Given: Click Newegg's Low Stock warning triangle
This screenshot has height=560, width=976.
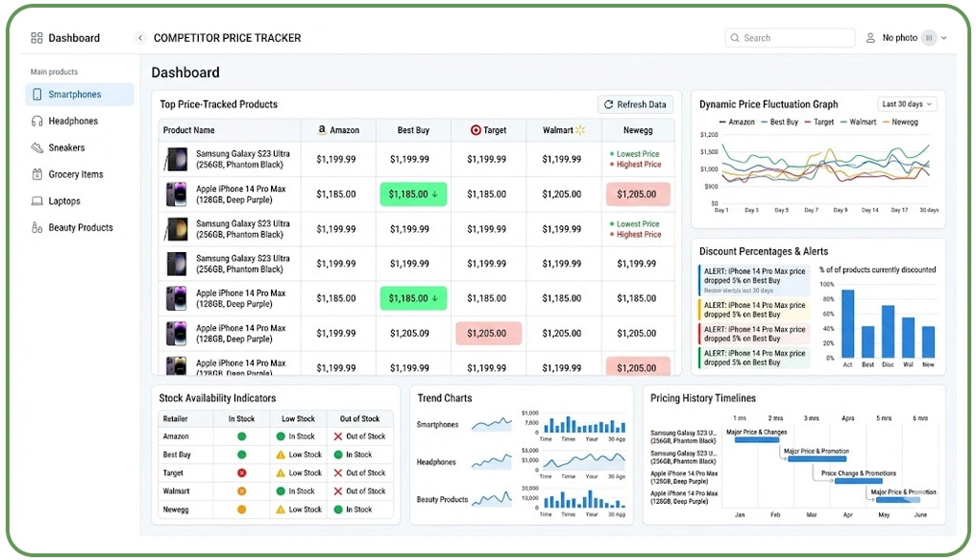Looking at the screenshot, I should pos(281,510).
